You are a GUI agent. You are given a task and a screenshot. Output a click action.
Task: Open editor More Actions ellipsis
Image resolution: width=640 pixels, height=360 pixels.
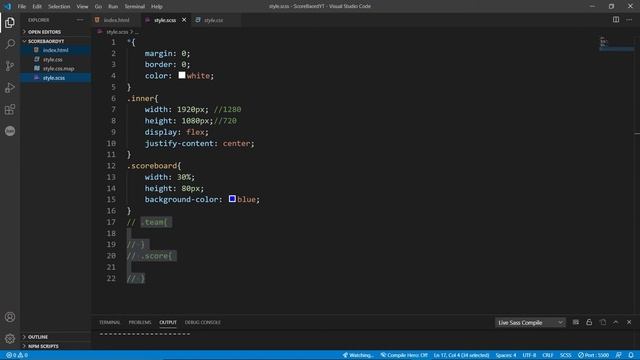(629, 20)
